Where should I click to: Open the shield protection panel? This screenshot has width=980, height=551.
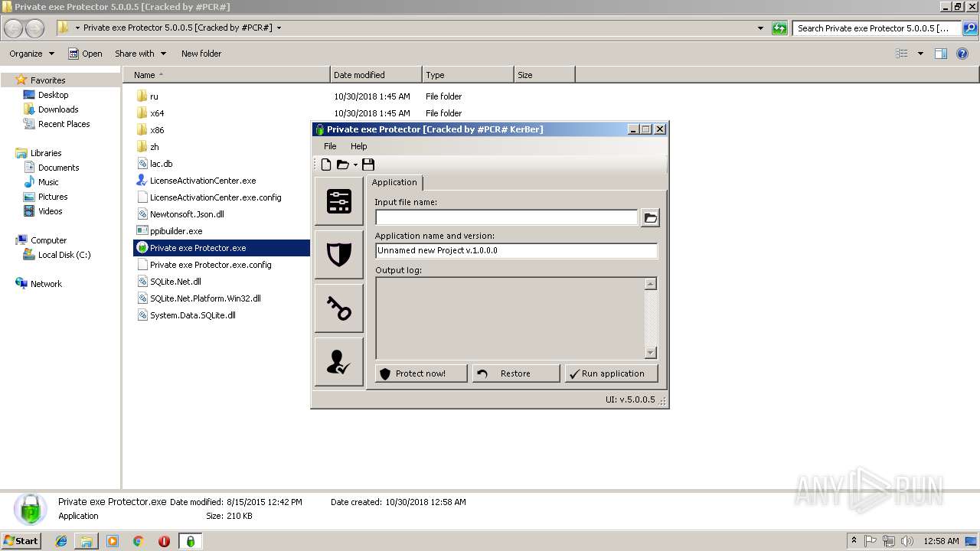[x=339, y=255]
